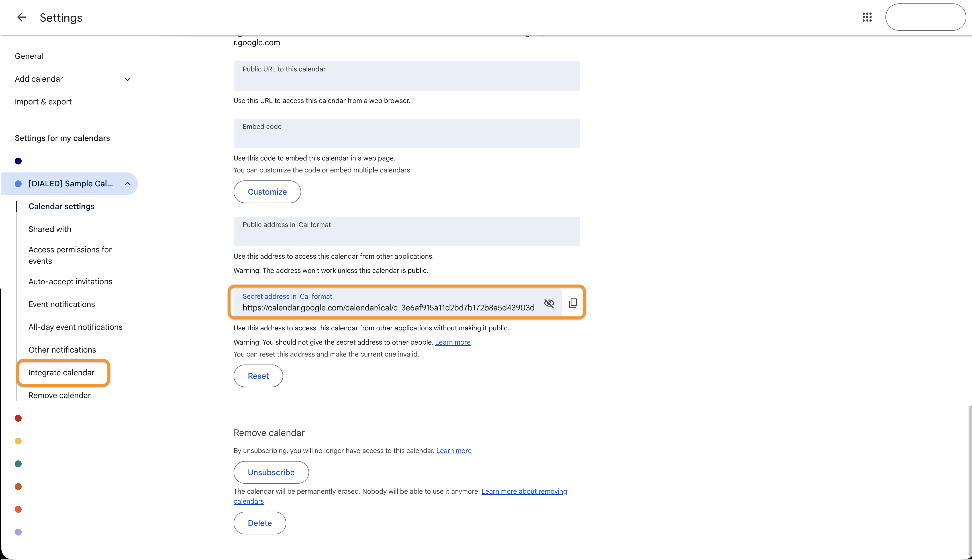
Task: Click the dark blue calendar dot in sidebar
Action: tap(18, 161)
